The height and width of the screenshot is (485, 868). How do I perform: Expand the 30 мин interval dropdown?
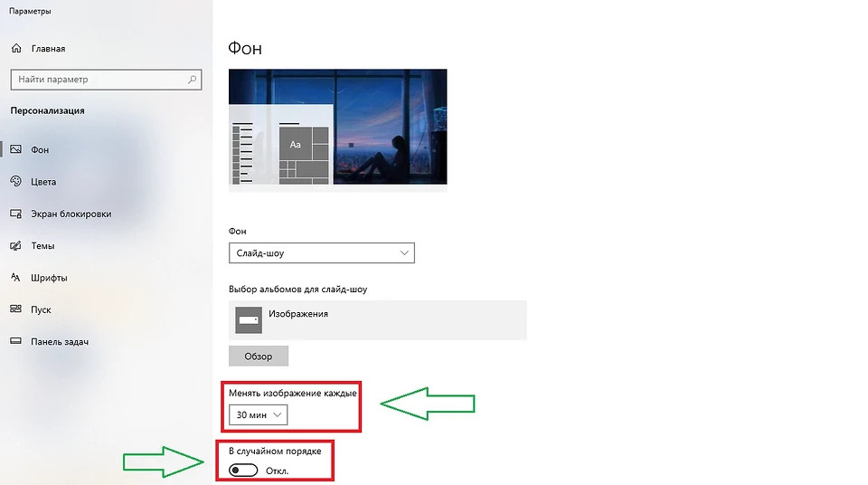[x=259, y=415]
